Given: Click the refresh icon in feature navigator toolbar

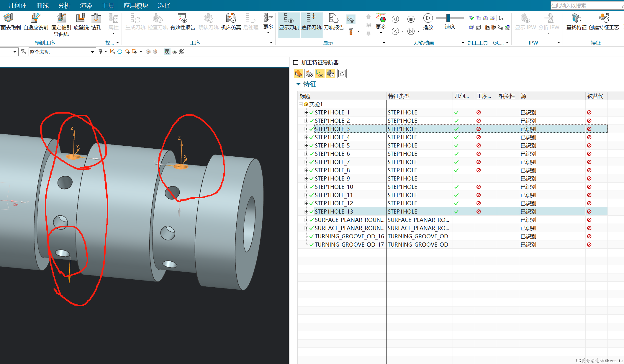Looking at the screenshot, I should [x=342, y=73].
